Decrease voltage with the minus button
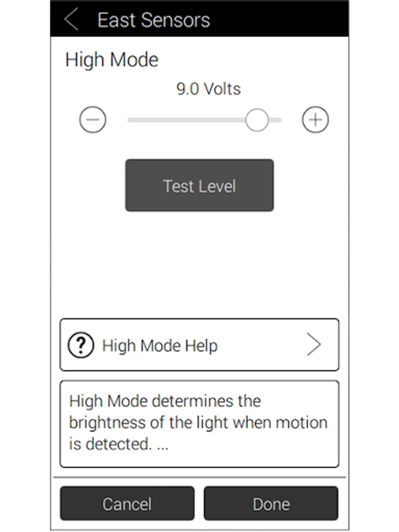This screenshot has height=532, width=399. tap(93, 120)
